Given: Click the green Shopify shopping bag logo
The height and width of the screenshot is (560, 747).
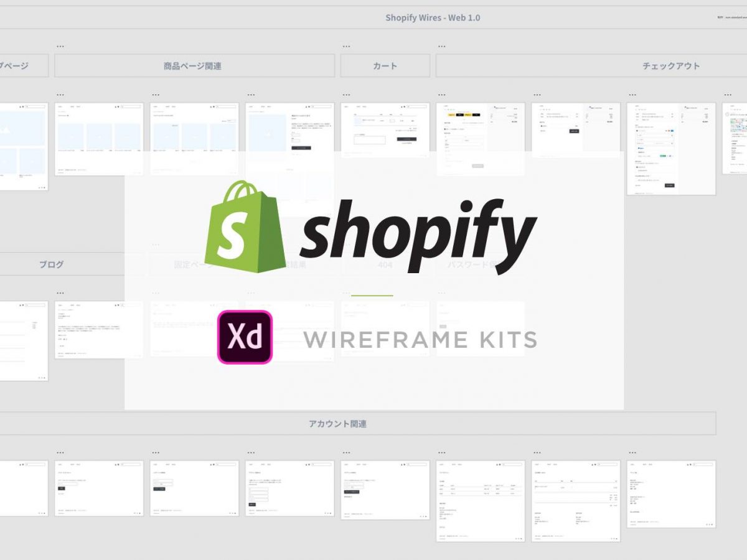Looking at the screenshot, I should pyautogui.click(x=245, y=226).
